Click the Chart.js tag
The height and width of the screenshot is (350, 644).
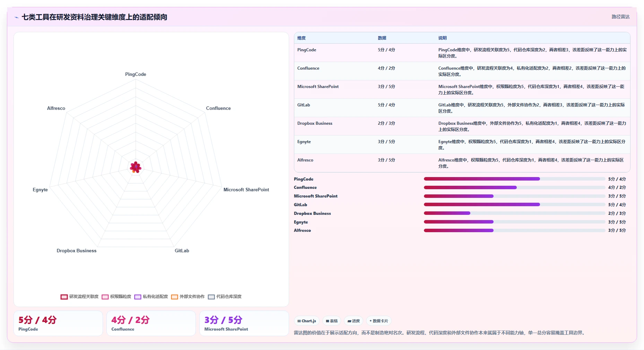point(307,321)
